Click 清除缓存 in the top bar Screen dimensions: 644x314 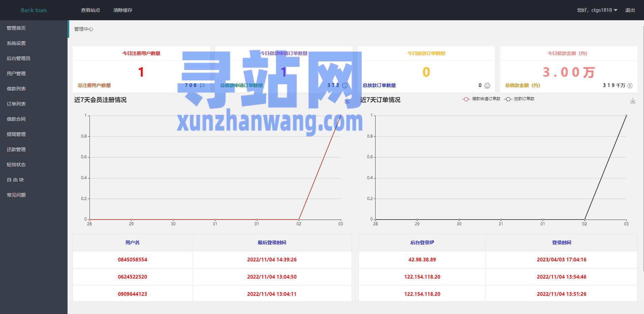pos(123,10)
